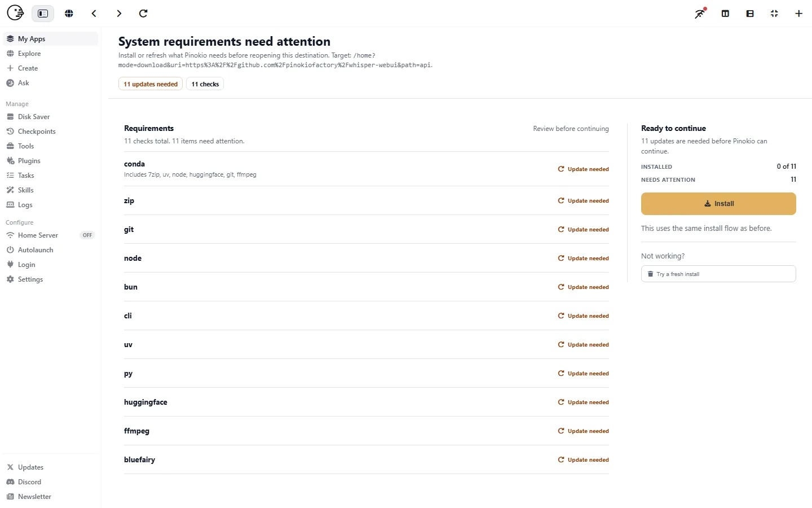Click 'Try a fresh install' button
Image resolution: width=812 pixels, height=508 pixels.
(x=718, y=274)
